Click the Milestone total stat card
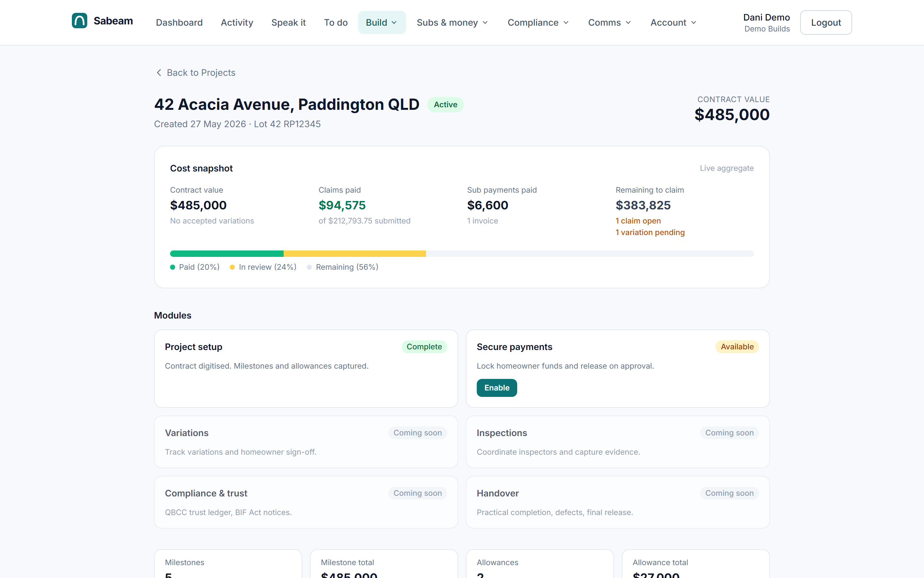This screenshot has width=924, height=578. point(384,564)
